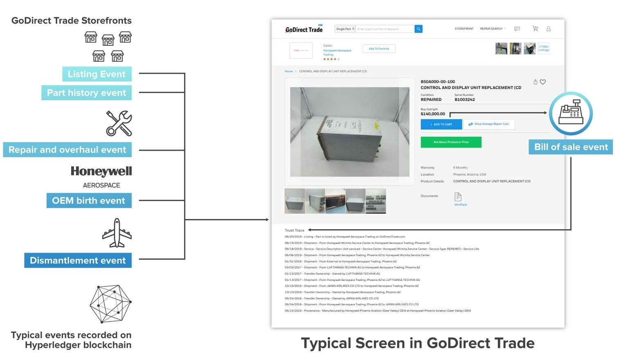Click Ask About Product or Price button
The width and height of the screenshot is (619, 364).
[x=451, y=142]
